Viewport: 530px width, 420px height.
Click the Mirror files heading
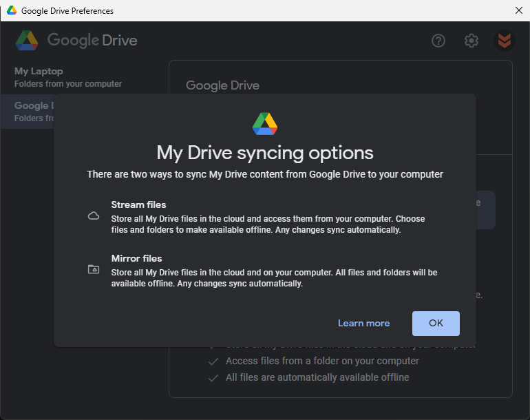[x=136, y=258]
